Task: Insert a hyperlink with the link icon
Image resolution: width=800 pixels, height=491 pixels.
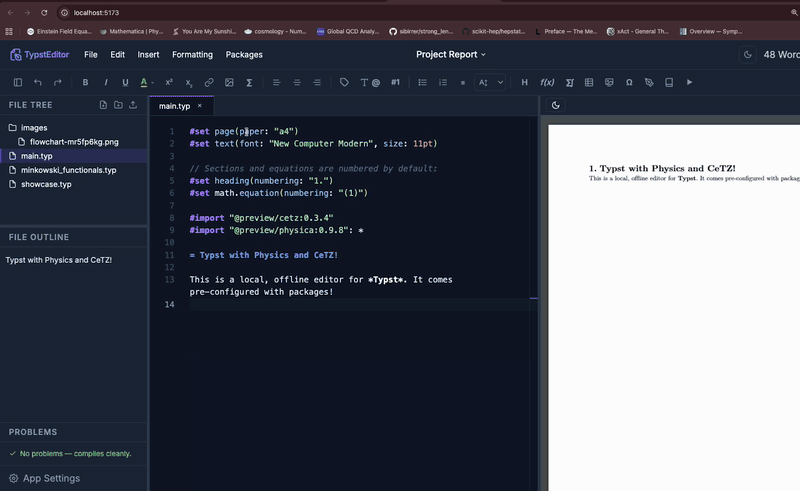Action: (209, 82)
